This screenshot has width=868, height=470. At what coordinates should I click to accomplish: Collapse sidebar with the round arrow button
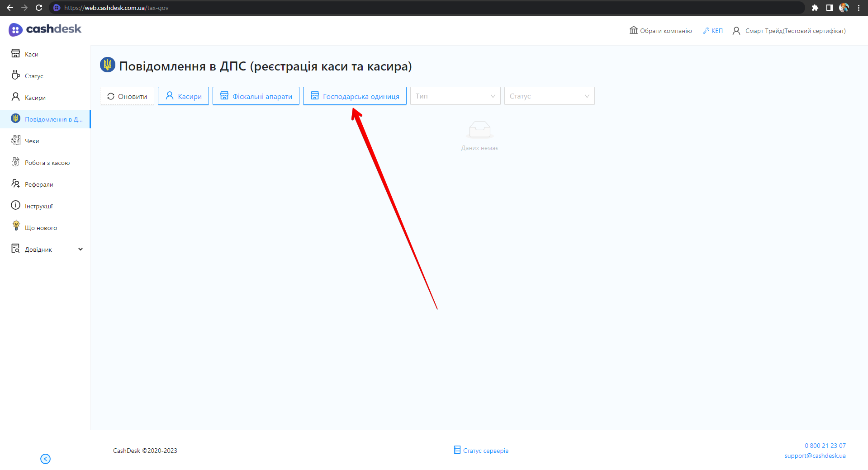click(x=45, y=459)
